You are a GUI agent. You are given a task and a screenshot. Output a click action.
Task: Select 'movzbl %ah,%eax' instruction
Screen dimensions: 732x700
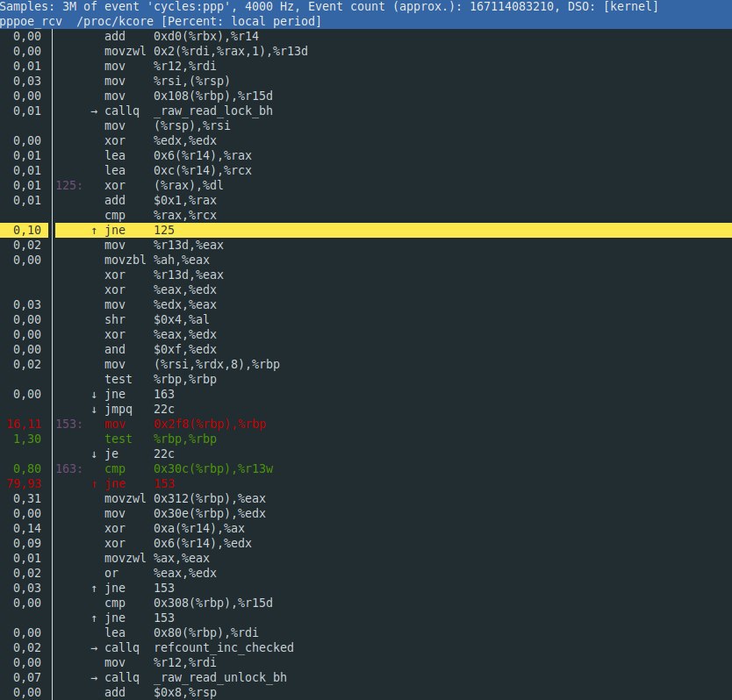(157, 260)
